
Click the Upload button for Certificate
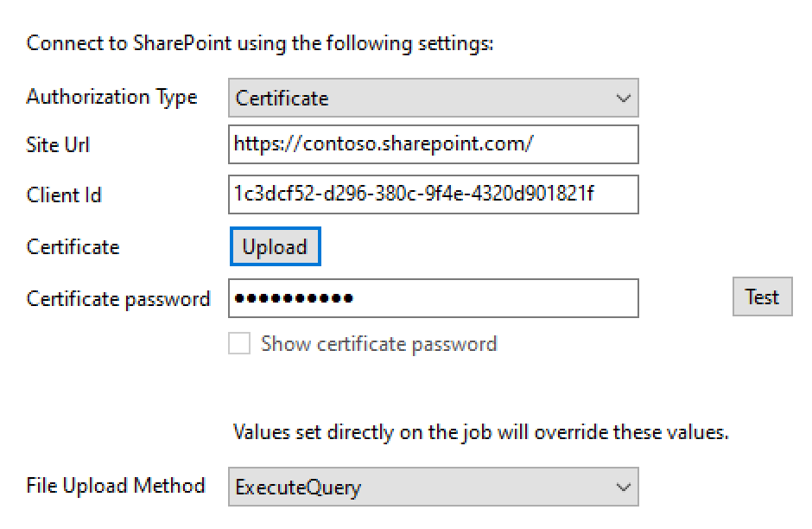[x=275, y=246]
